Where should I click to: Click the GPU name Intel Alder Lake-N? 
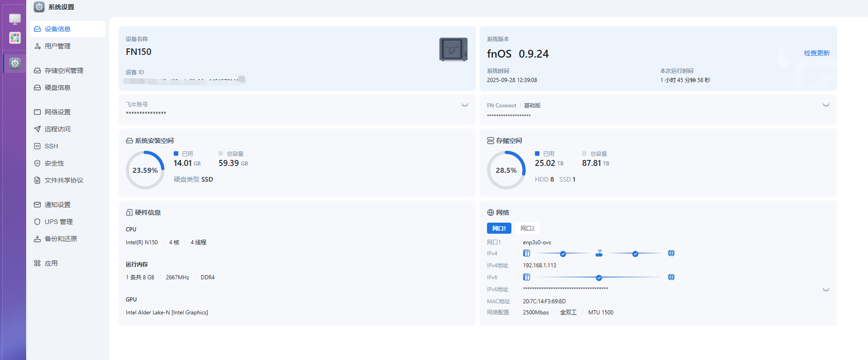[x=167, y=313]
